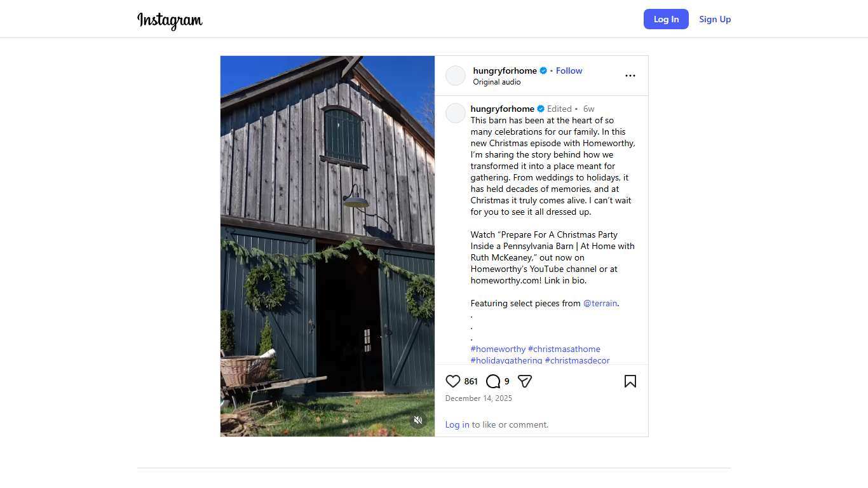Click the #christmasathome hashtag
The width and height of the screenshot is (868, 488).
564,349
